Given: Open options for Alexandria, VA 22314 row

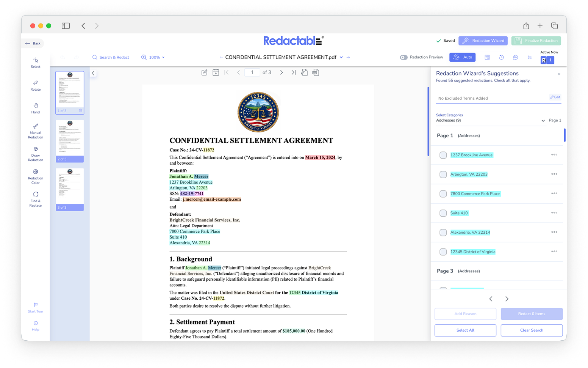Looking at the screenshot, I should pos(554,232).
